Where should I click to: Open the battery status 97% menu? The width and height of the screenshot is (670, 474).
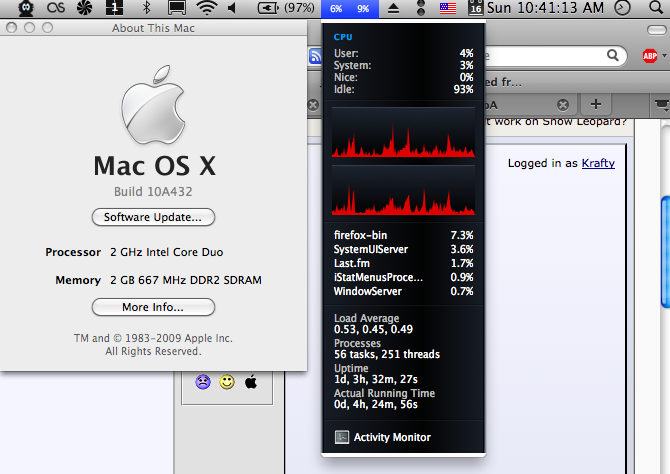pyautogui.click(x=286, y=8)
